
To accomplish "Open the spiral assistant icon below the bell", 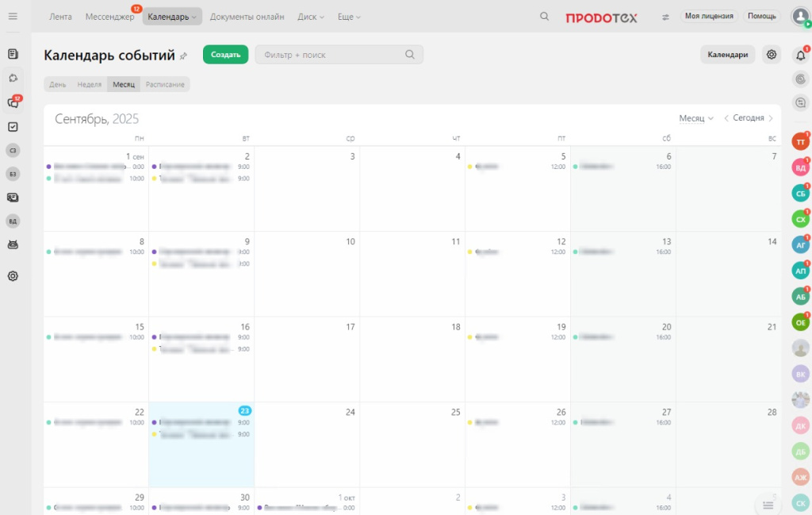I will [801, 79].
